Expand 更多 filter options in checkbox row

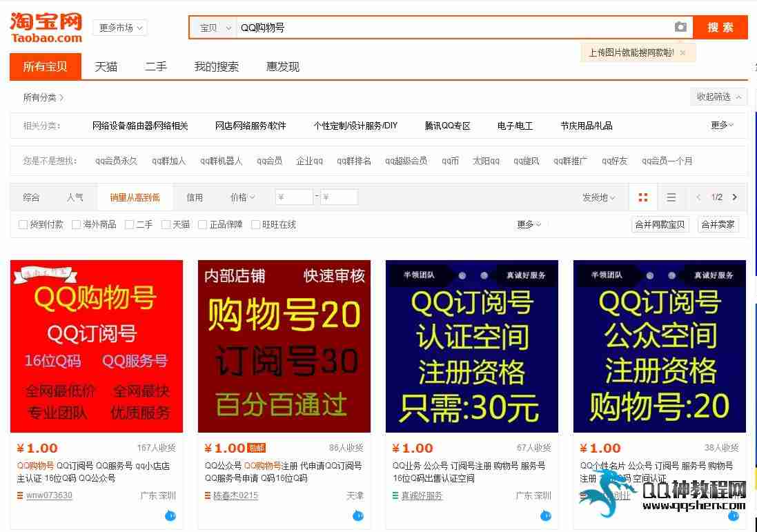tap(529, 224)
